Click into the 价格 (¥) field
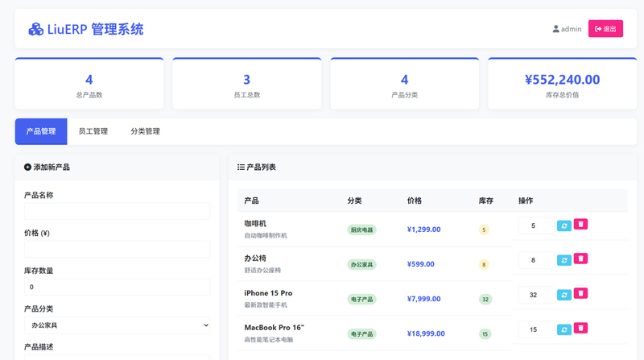Screen dimensions: 644x360 click(117, 249)
